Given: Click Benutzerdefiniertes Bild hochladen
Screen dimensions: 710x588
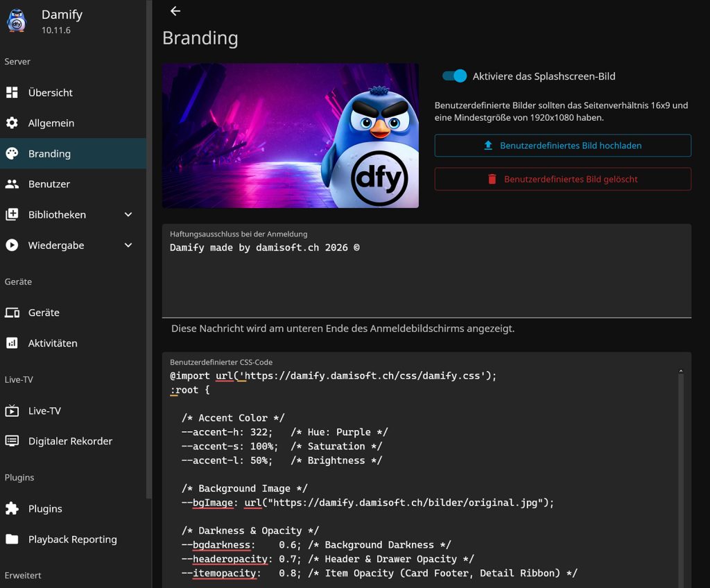Looking at the screenshot, I should click(x=562, y=146).
